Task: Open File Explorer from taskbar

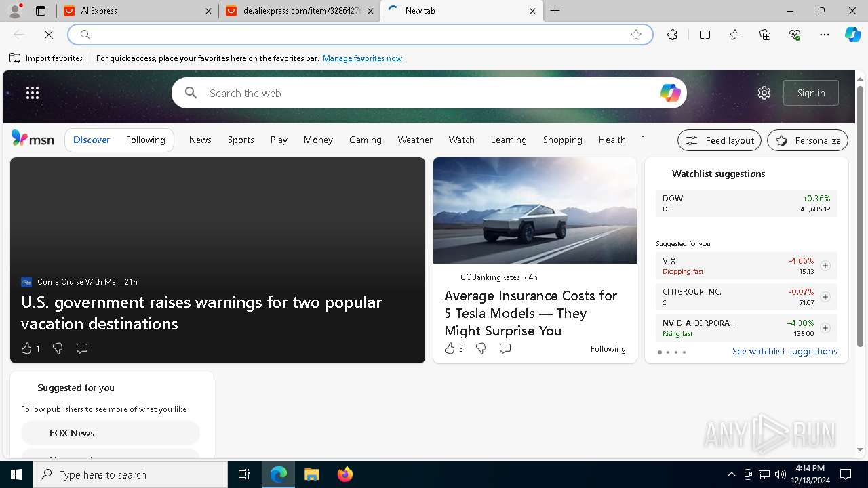Action: click(x=311, y=474)
